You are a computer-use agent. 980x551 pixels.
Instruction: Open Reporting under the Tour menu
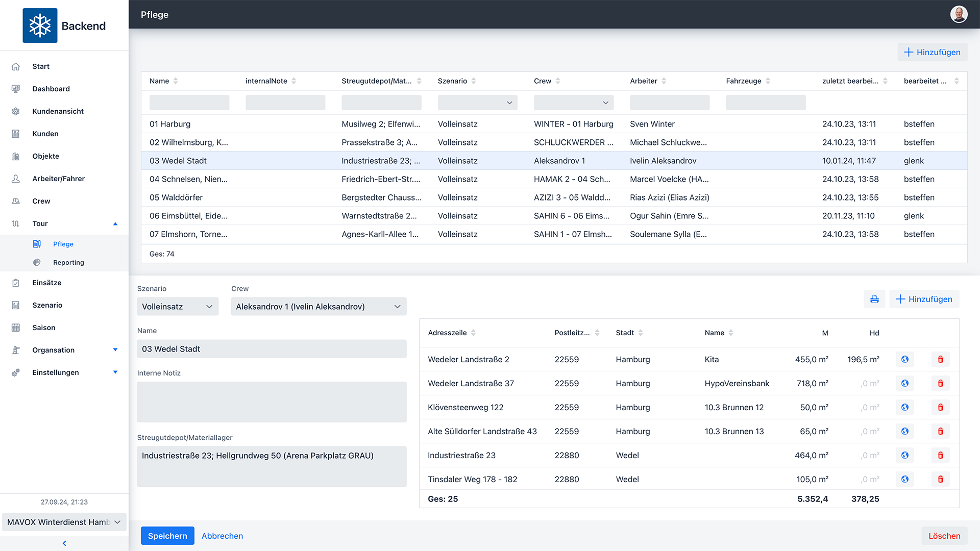point(68,262)
